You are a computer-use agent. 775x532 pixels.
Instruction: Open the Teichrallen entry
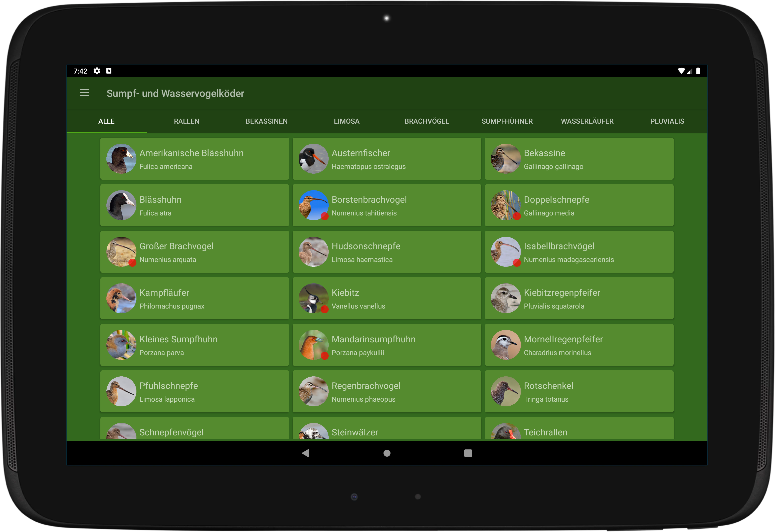tap(579, 428)
